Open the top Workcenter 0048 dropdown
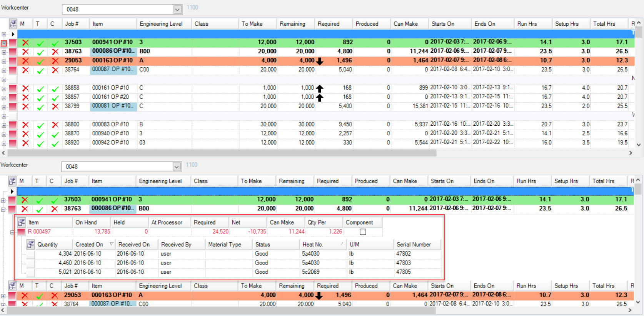 [x=177, y=9]
